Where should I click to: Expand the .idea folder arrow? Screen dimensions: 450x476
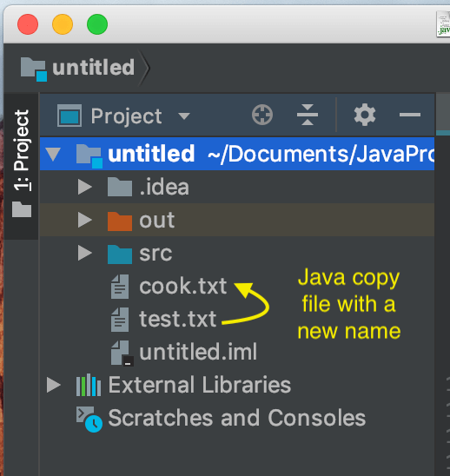[x=85, y=187]
